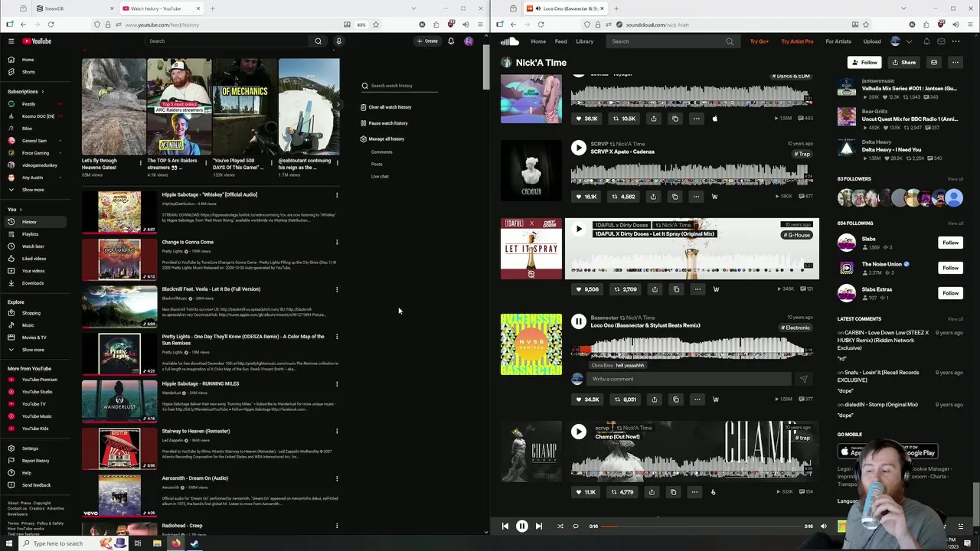
Task: Like the Loco Ono track (34.5K)
Action: [587, 399]
